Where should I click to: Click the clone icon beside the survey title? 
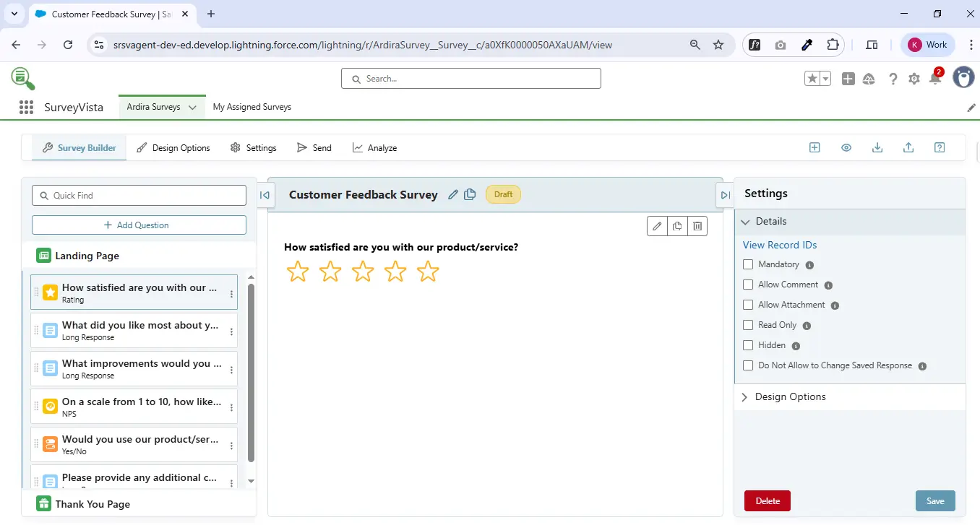[470, 194]
